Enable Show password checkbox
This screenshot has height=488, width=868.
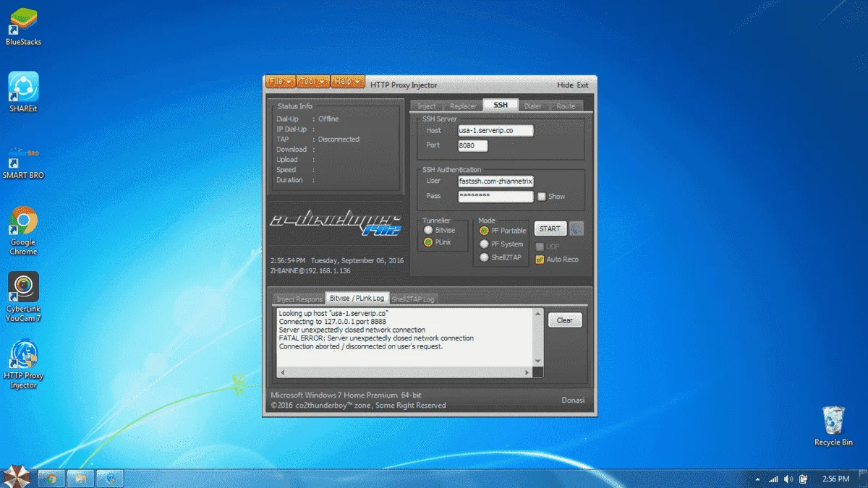[x=541, y=196]
